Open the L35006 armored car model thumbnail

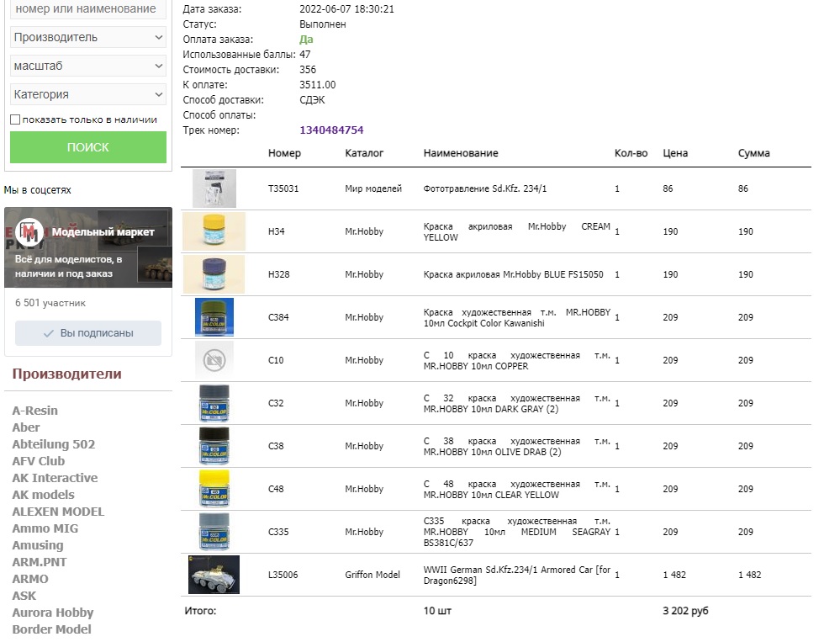214,575
